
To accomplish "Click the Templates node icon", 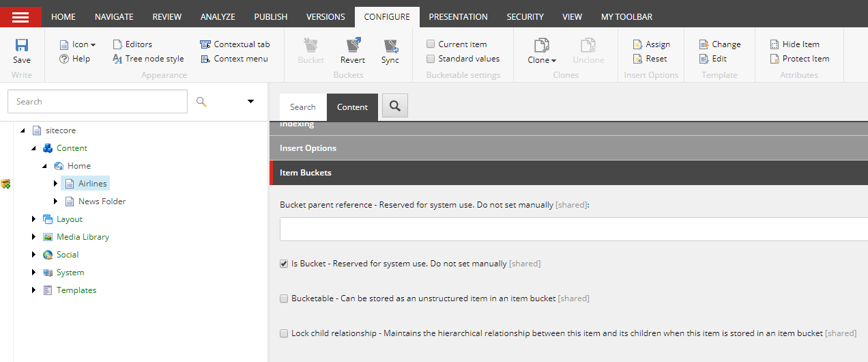I will point(48,290).
